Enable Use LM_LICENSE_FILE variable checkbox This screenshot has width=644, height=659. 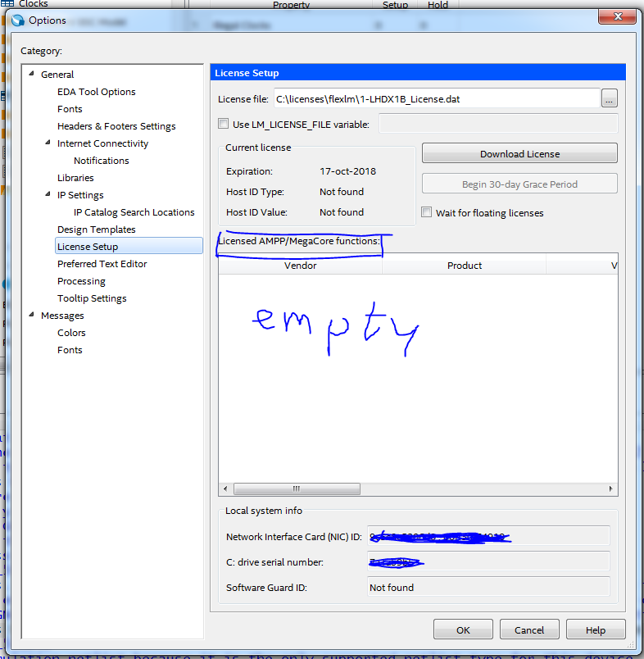pos(223,124)
